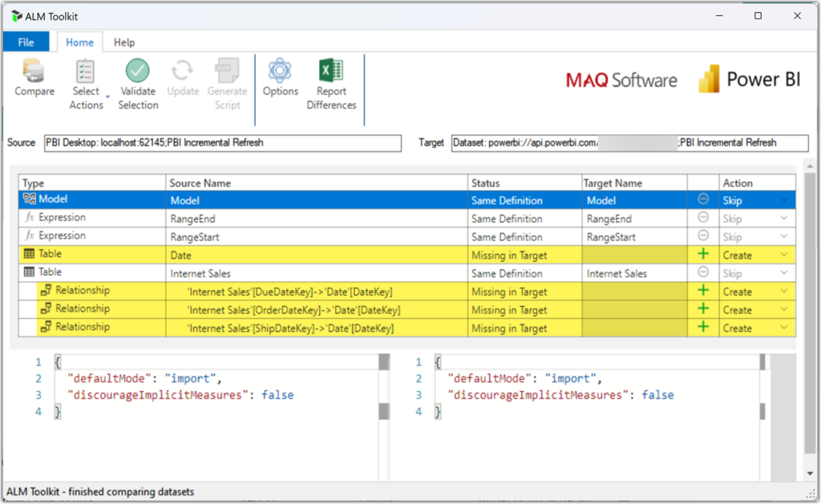
Task: Click skip circle icon in Internet Sales row
Action: click(703, 272)
